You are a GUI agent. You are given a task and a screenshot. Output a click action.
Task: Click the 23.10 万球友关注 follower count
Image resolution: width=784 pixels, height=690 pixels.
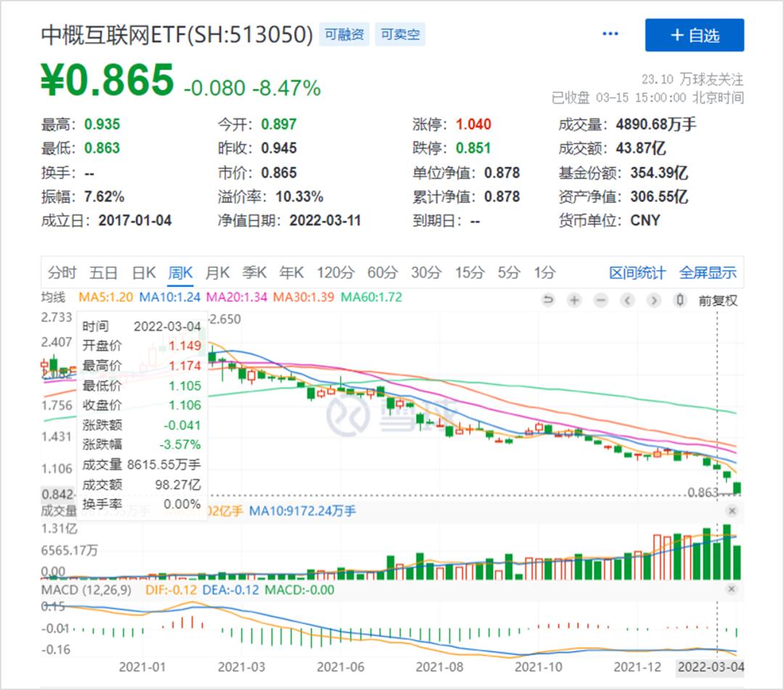692,79
